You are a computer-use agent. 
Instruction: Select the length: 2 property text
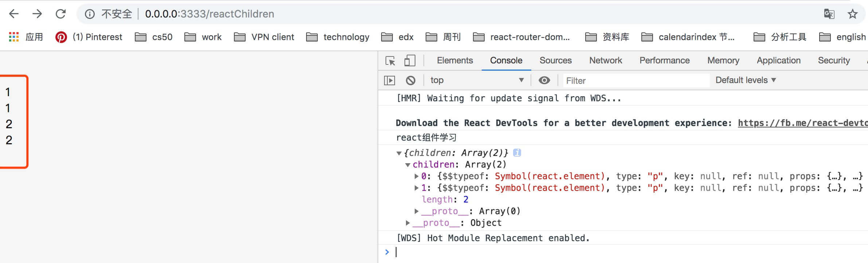point(445,200)
